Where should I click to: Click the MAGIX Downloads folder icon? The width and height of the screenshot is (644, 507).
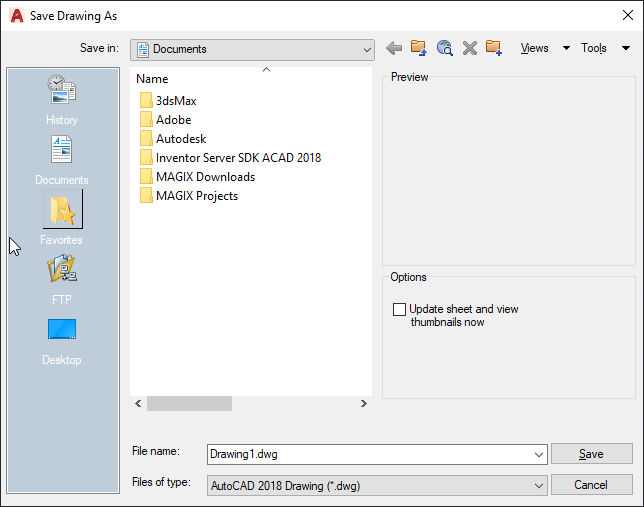(146, 177)
